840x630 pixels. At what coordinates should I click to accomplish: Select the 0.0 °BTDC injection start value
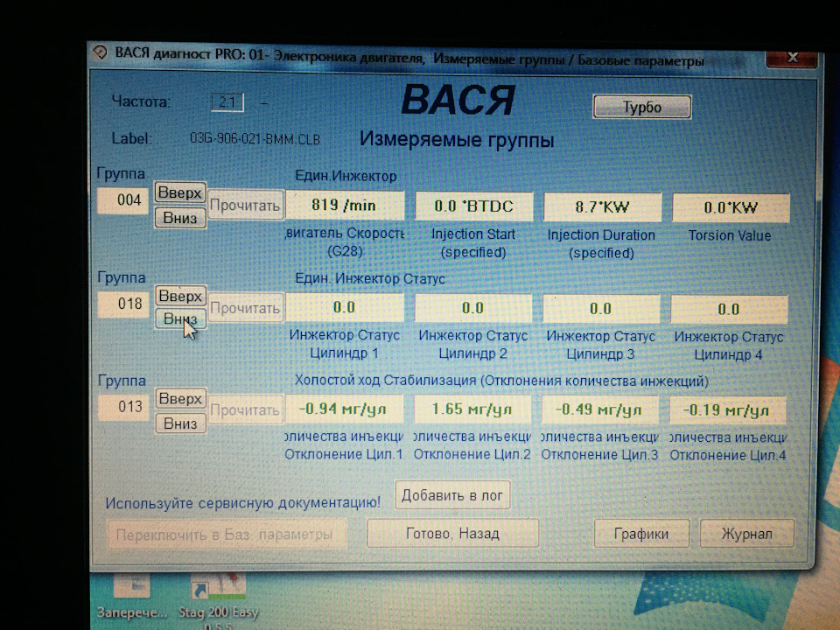coord(474,206)
